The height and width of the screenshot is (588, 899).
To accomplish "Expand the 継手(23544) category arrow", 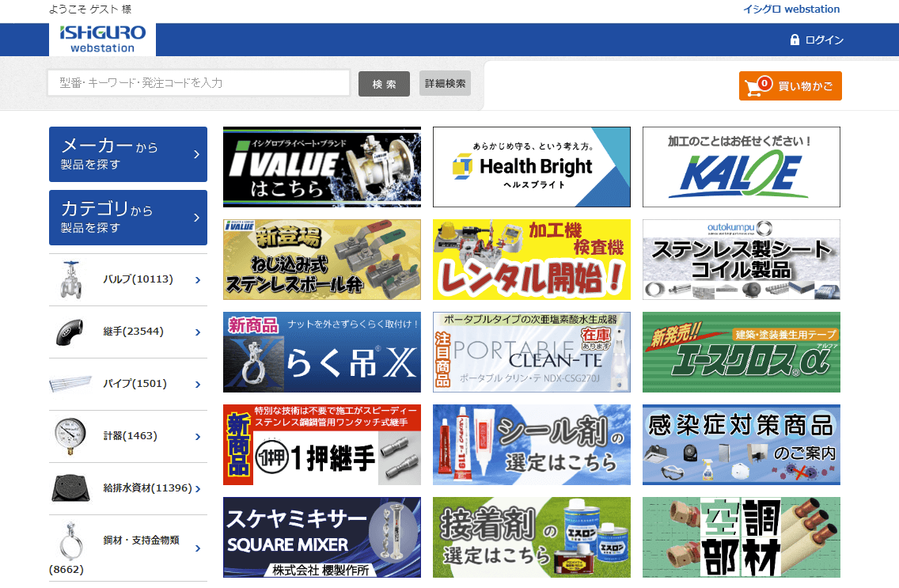I will coord(198,332).
